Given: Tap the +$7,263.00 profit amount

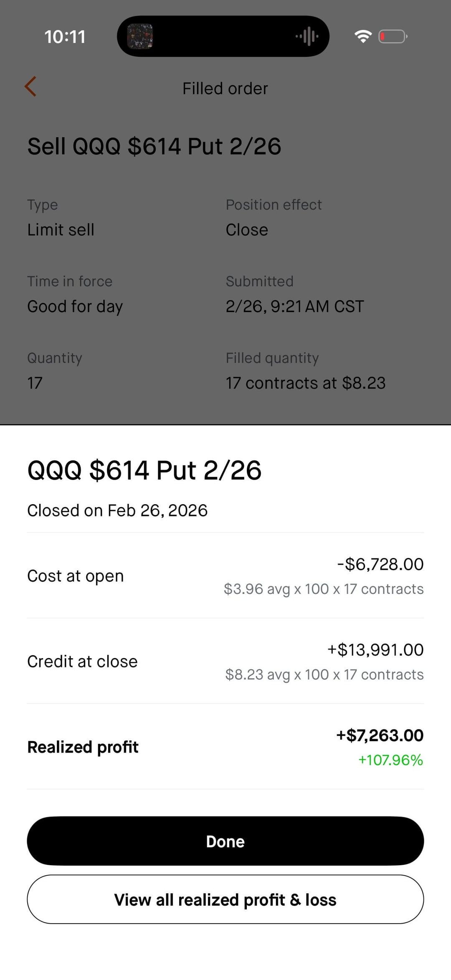Looking at the screenshot, I should pyautogui.click(x=380, y=735).
